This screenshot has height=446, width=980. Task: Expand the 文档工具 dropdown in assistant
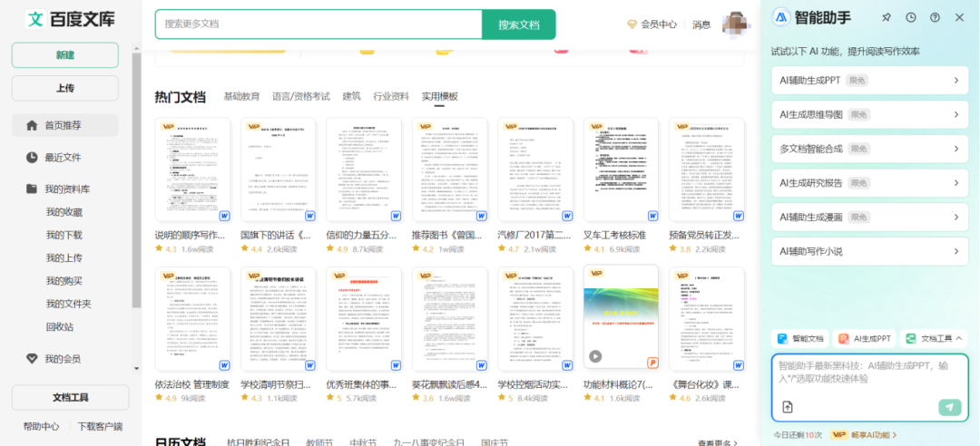tap(935, 339)
